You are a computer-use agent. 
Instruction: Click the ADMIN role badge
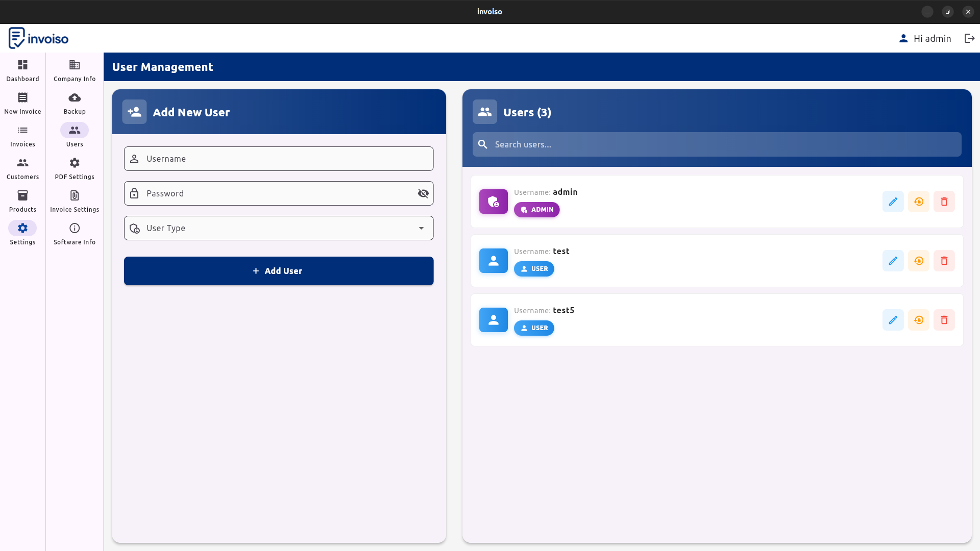(x=536, y=210)
